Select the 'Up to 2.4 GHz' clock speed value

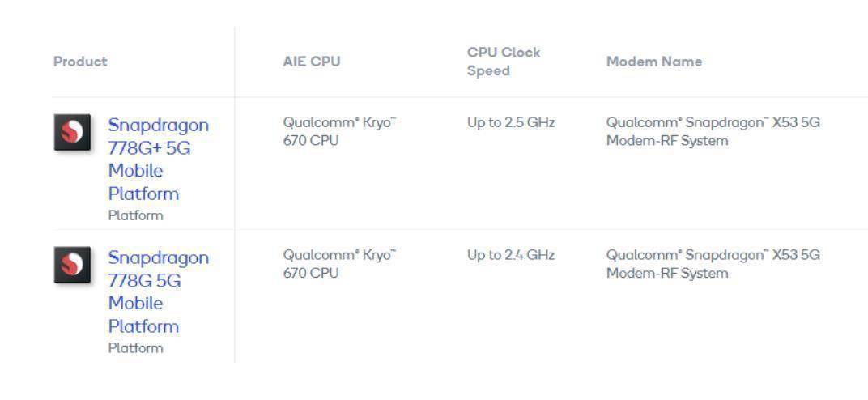click(511, 255)
